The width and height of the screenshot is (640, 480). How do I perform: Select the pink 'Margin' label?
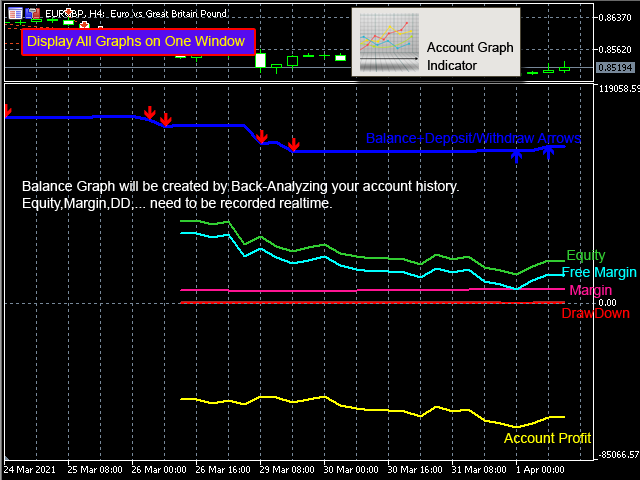click(x=591, y=290)
